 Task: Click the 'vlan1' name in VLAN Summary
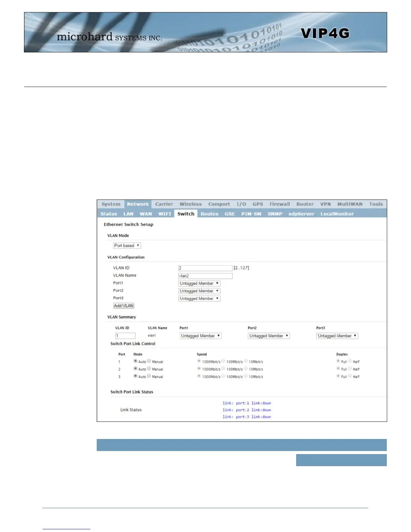[152, 335]
